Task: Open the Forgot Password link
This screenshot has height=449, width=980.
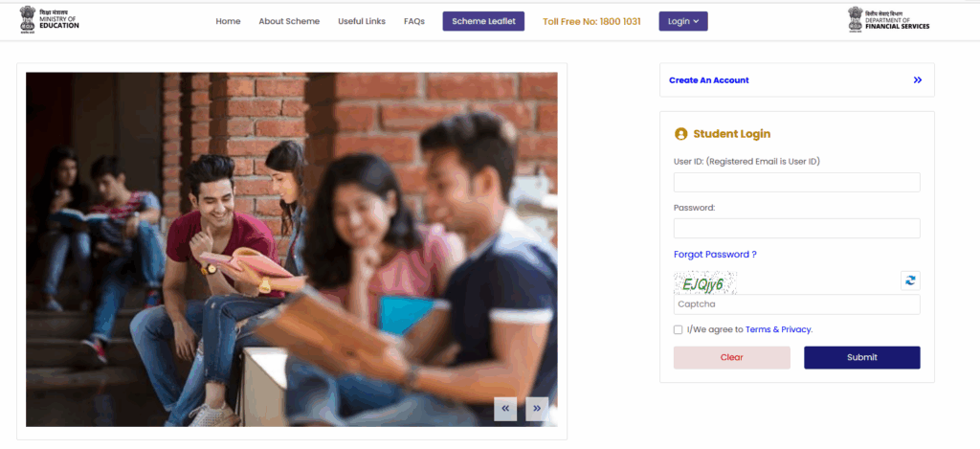Action: point(715,255)
